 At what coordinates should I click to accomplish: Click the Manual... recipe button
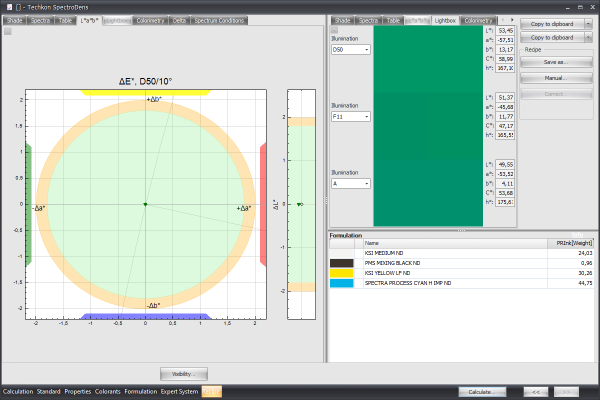point(554,77)
